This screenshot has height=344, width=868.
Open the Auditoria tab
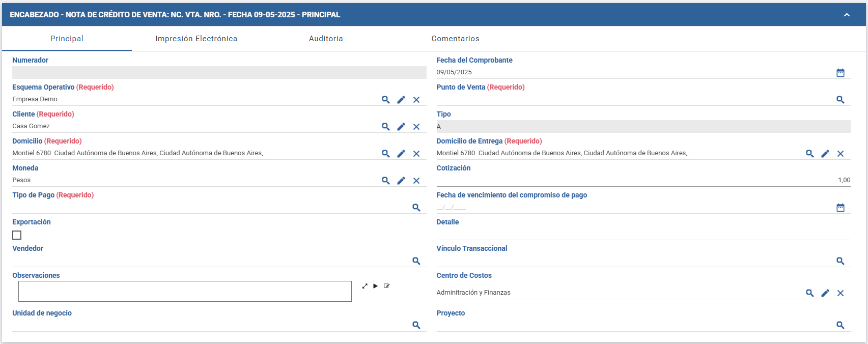pos(326,39)
